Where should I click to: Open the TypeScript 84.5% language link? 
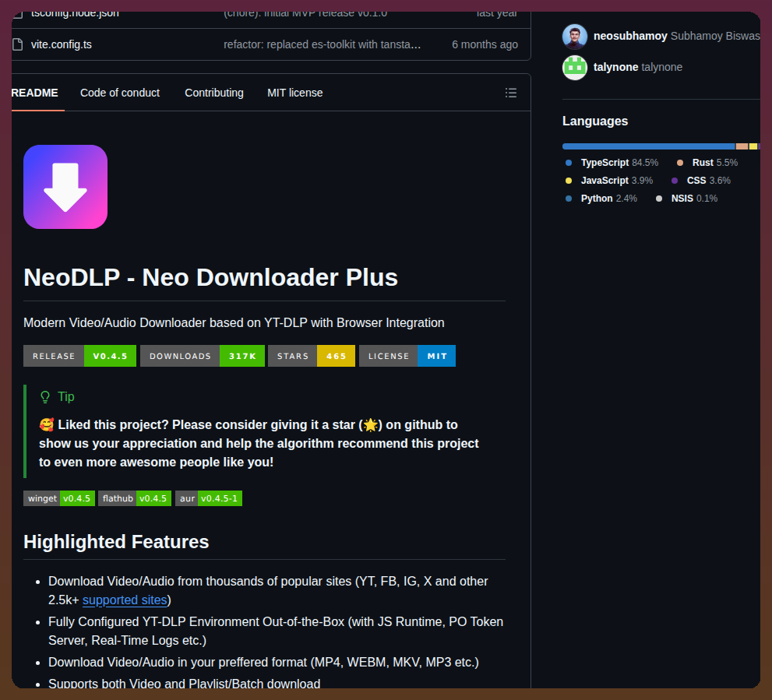(x=612, y=163)
